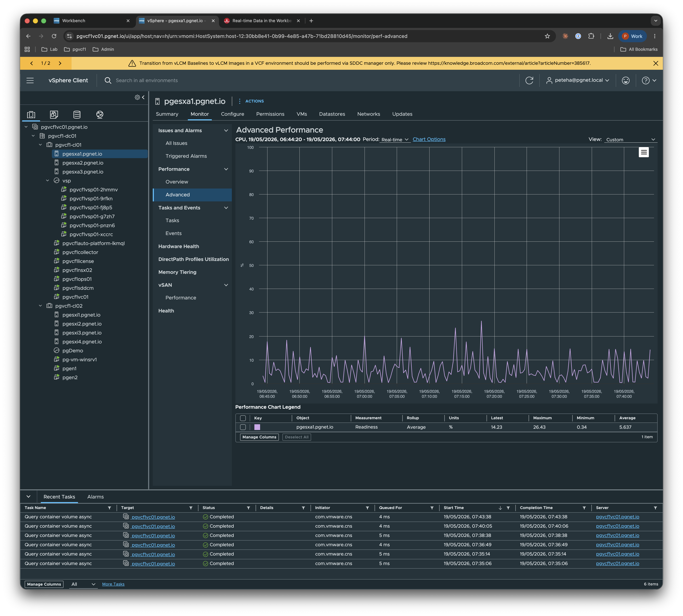Viewport: 683px width, 616px height.
Task: Open the feedback smiley icon
Action: 625,80
